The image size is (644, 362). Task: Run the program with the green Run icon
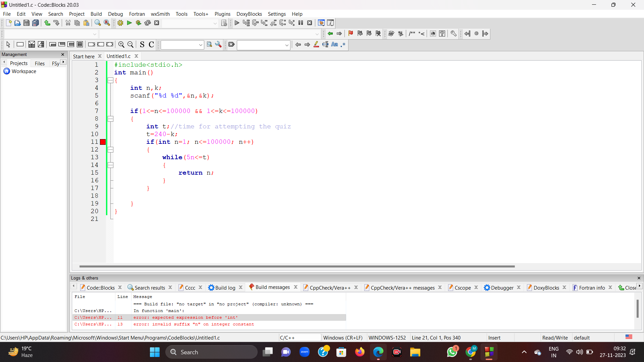[x=129, y=23]
